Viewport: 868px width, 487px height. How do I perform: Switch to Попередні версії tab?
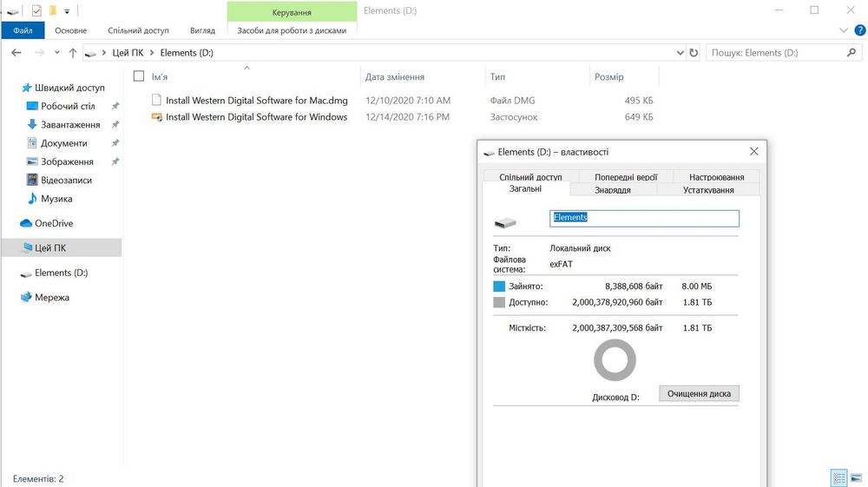pyautogui.click(x=626, y=176)
